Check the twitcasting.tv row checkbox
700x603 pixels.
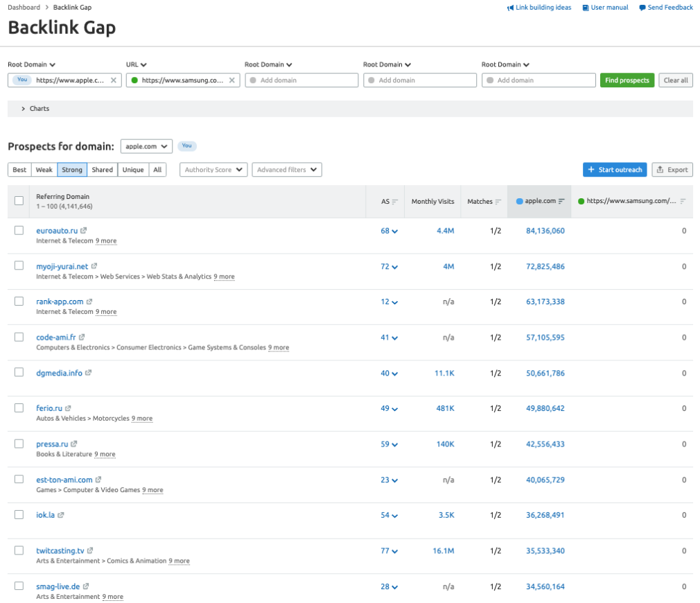(19, 550)
